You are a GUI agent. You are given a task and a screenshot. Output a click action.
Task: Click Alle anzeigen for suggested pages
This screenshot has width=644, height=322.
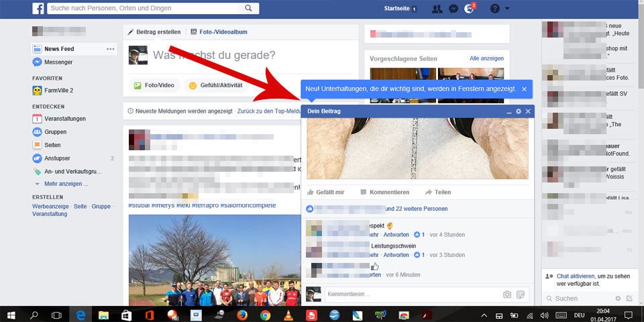(487, 58)
